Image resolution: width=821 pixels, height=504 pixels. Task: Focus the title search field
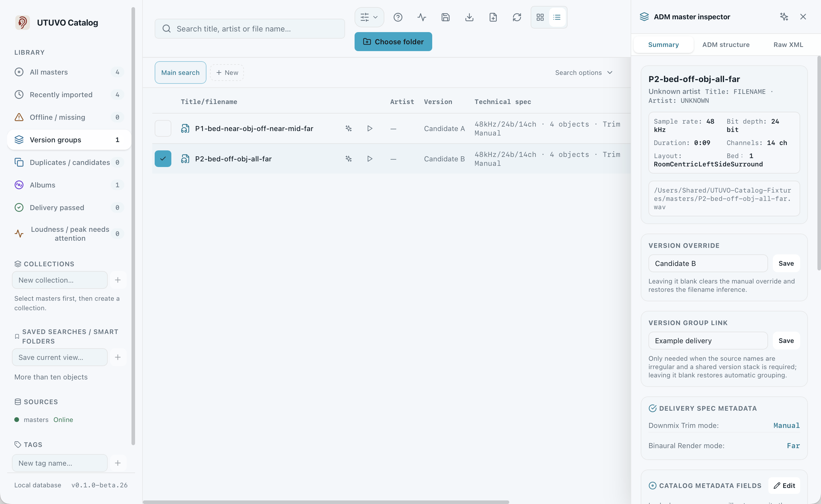(250, 29)
